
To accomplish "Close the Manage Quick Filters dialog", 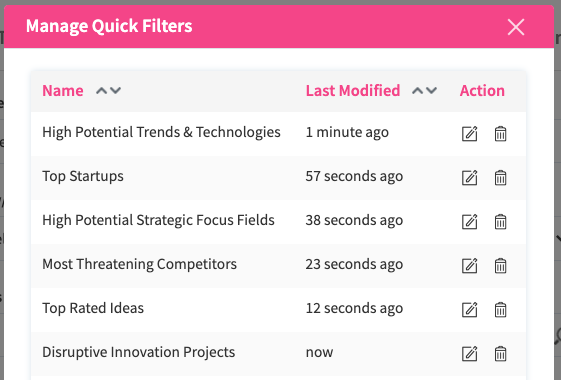I will coord(516,27).
